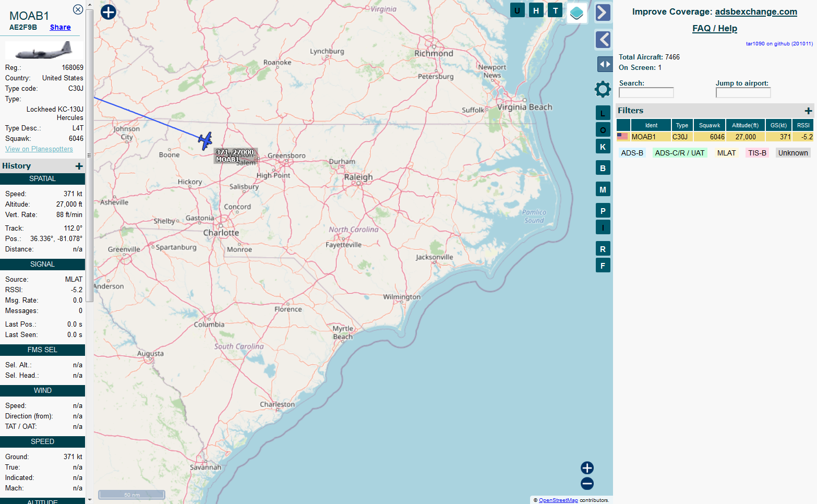
Task: Sort table by Type column
Action: pyautogui.click(x=682, y=125)
